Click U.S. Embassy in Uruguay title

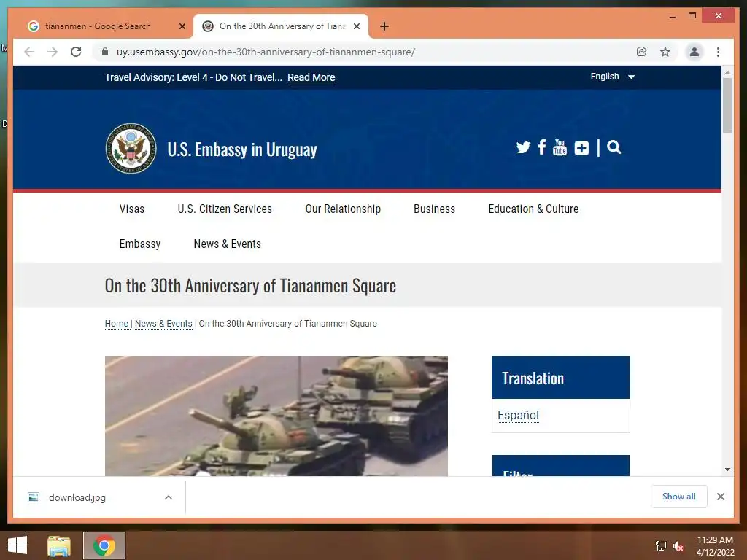point(242,149)
